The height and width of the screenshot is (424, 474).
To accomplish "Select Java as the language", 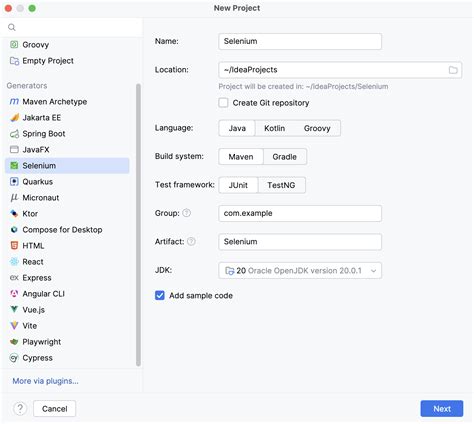I will pos(237,128).
